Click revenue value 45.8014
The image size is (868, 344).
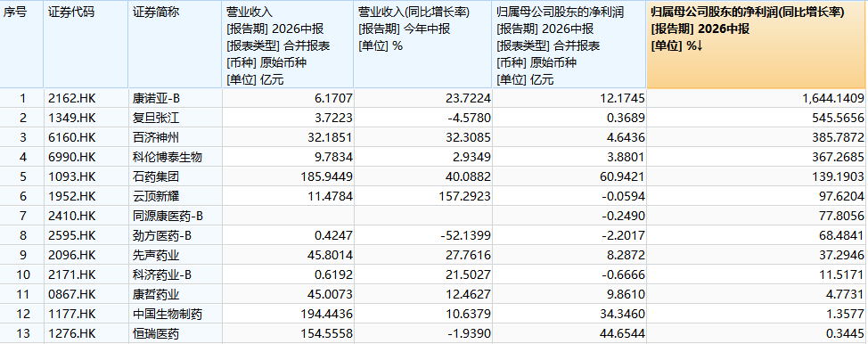click(x=330, y=256)
